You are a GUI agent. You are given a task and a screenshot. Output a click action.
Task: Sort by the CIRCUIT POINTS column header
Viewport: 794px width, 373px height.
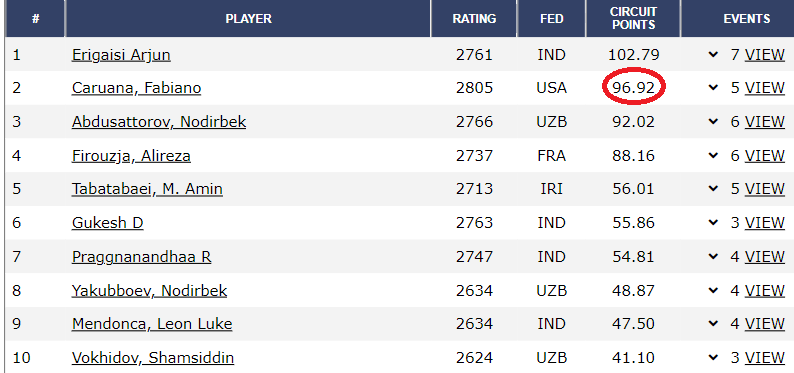pos(633,19)
